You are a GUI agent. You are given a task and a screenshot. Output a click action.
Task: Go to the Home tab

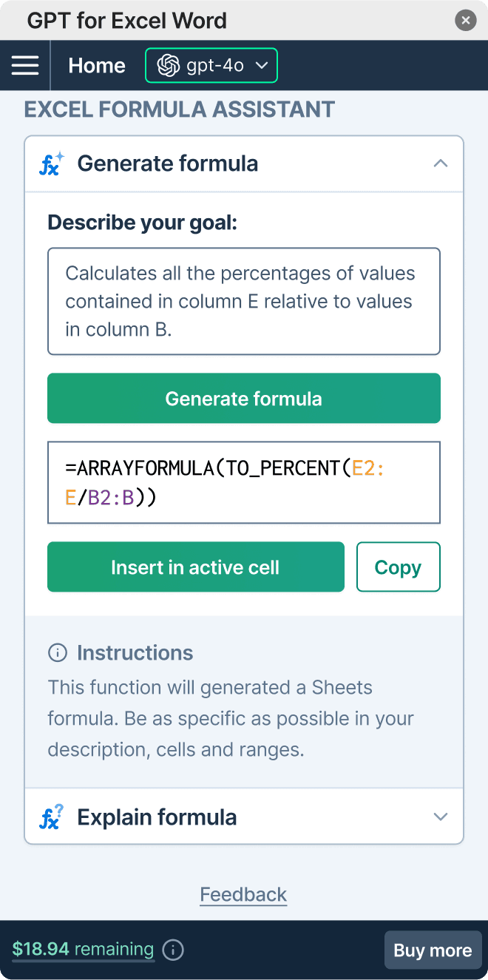pos(97,66)
